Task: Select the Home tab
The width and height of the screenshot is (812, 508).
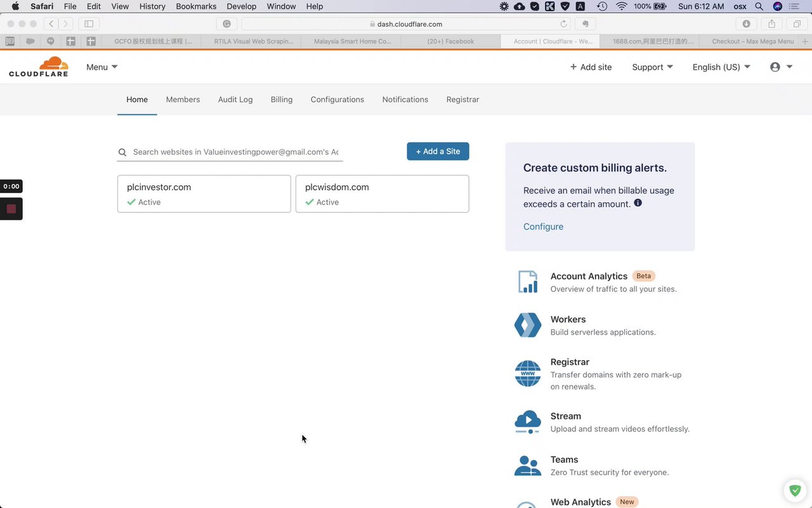Action: click(x=137, y=100)
